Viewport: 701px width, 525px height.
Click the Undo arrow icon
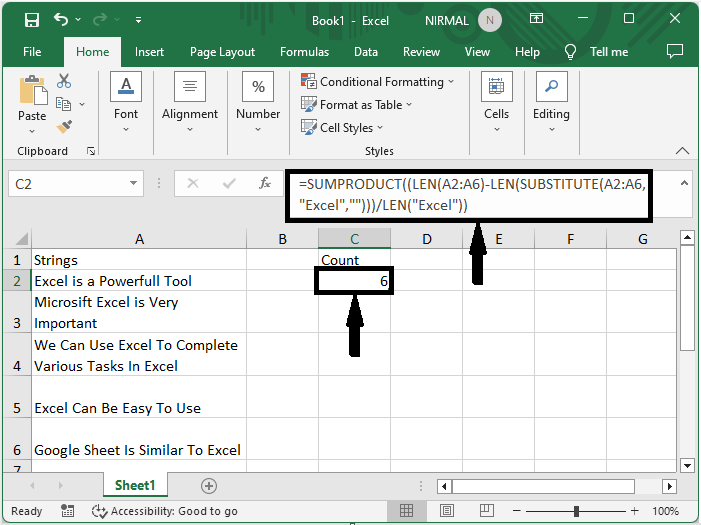point(61,20)
